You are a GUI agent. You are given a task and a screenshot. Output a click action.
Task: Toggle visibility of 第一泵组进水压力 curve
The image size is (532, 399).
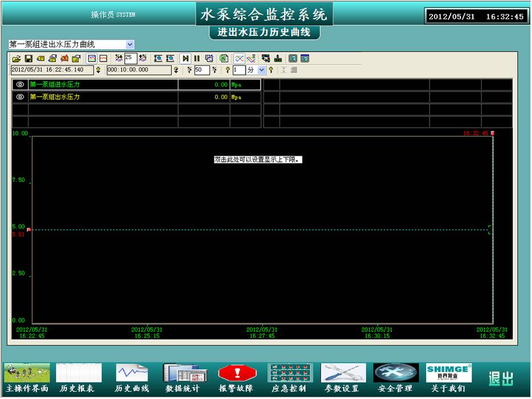pos(20,85)
